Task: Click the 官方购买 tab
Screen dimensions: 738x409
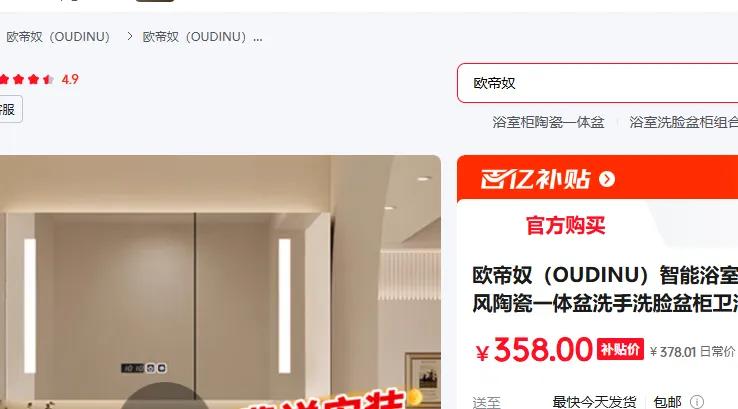Action: click(x=565, y=225)
